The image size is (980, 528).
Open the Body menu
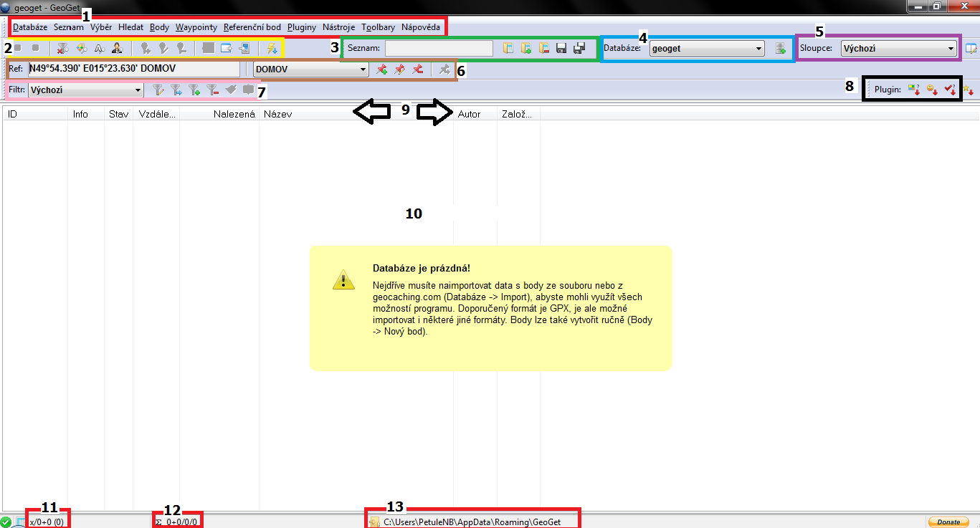pos(160,27)
